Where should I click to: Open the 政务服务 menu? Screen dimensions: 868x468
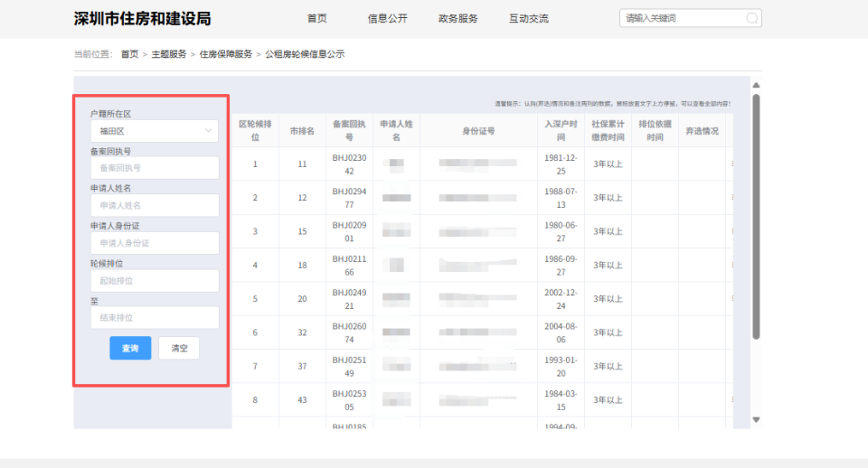coord(458,18)
